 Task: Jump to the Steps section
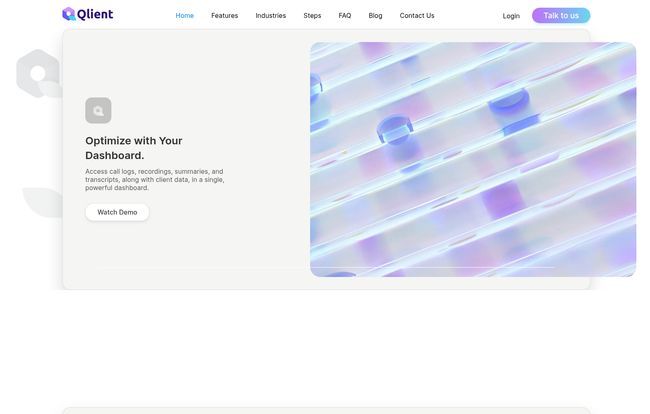[x=312, y=16]
